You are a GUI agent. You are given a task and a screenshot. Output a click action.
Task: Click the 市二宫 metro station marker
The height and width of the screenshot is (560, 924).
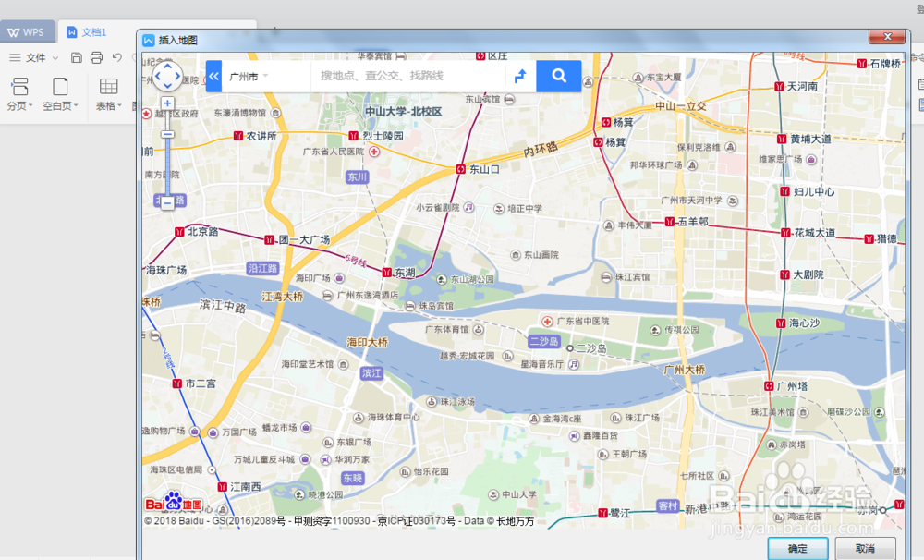click(176, 383)
